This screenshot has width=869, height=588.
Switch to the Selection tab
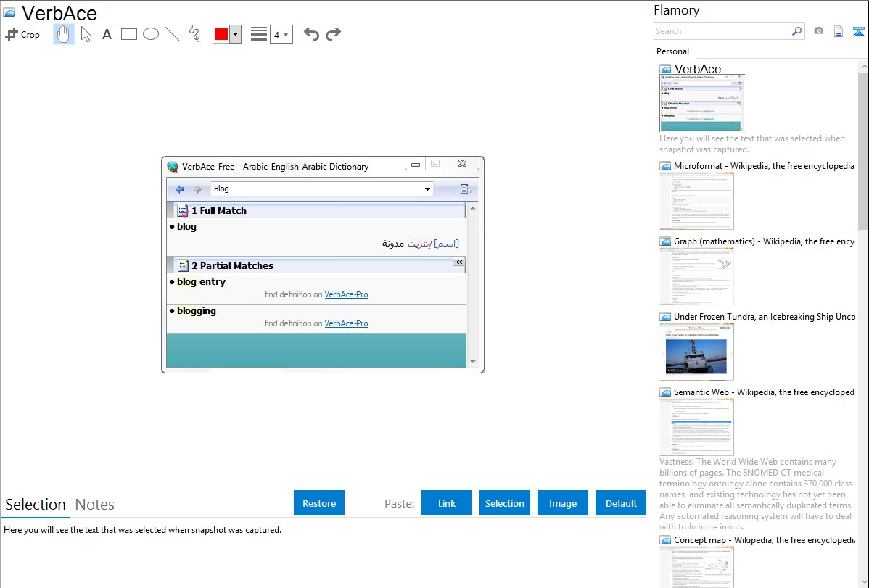pos(36,505)
